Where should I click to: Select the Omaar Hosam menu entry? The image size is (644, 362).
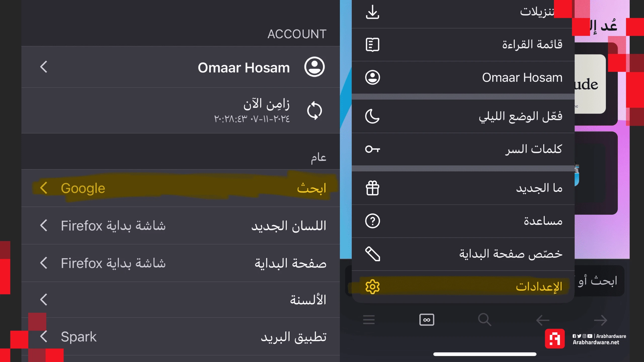pos(522,77)
